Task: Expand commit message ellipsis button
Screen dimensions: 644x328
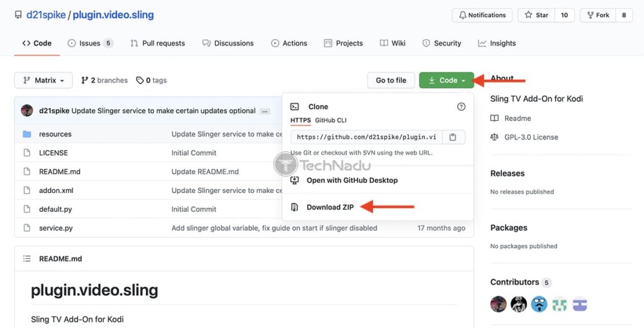Action: tap(265, 111)
